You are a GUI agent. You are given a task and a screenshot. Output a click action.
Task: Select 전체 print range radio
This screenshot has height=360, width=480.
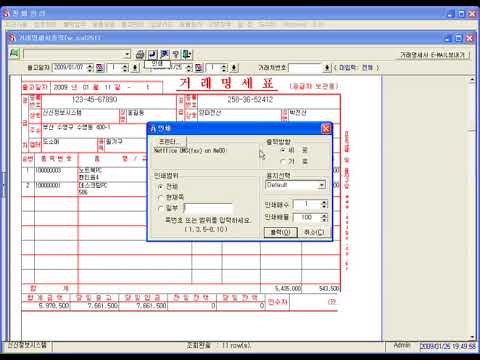(160, 187)
